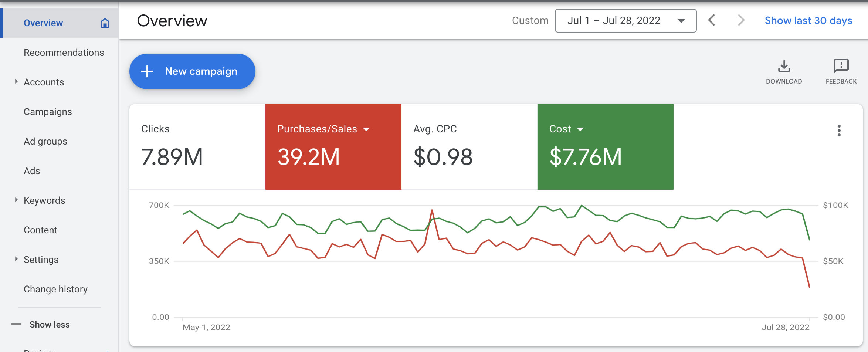Select Ad groups in the sidebar
The width and height of the screenshot is (868, 352).
coord(45,141)
